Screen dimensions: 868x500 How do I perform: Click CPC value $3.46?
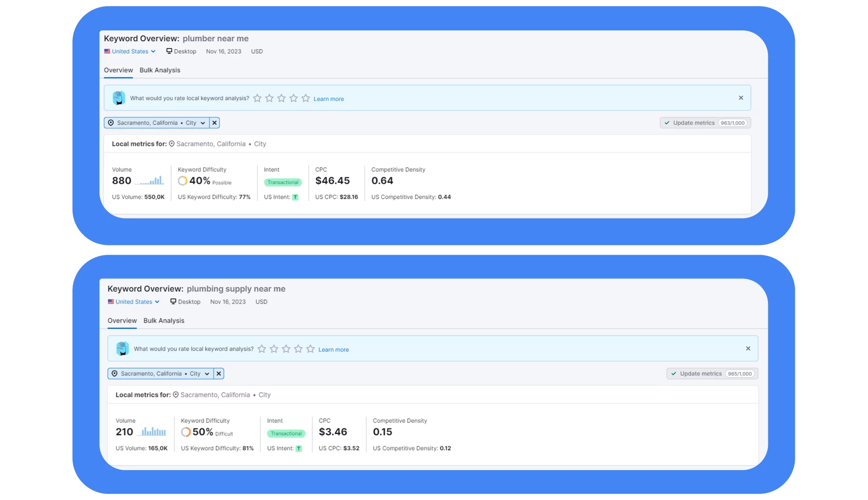[x=333, y=432]
